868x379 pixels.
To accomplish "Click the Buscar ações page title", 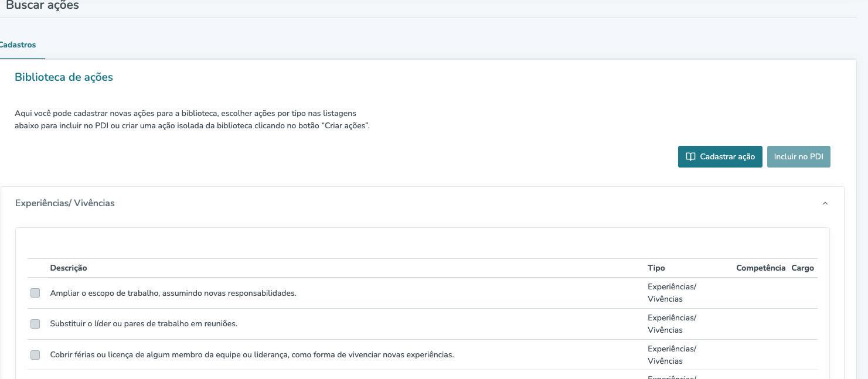I will click(42, 5).
